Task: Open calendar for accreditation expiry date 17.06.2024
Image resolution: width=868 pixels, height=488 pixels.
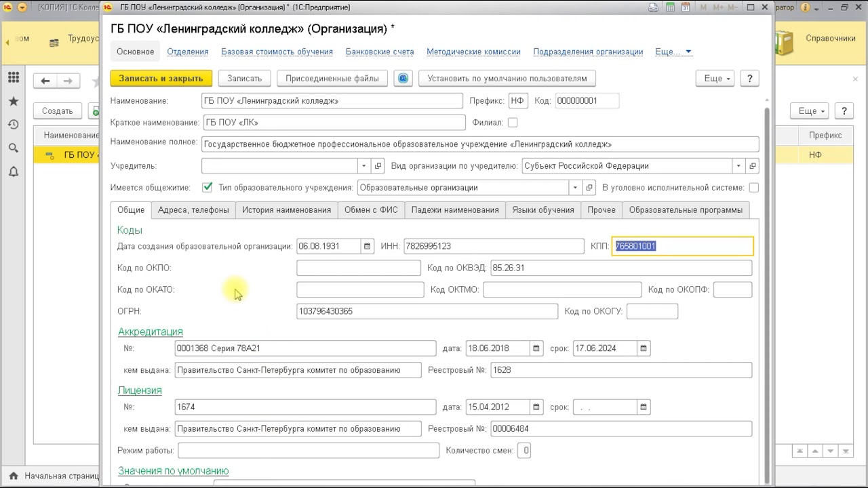Action: 644,348
